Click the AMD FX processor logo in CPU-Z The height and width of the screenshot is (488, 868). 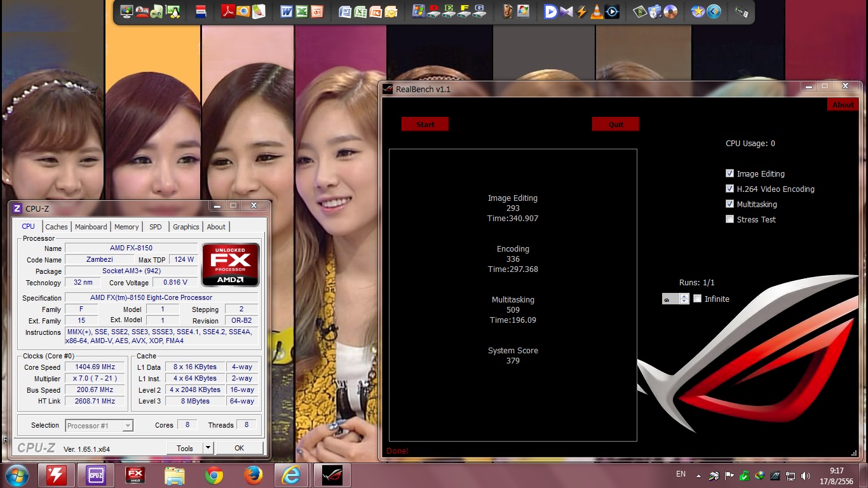click(x=230, y=265)
